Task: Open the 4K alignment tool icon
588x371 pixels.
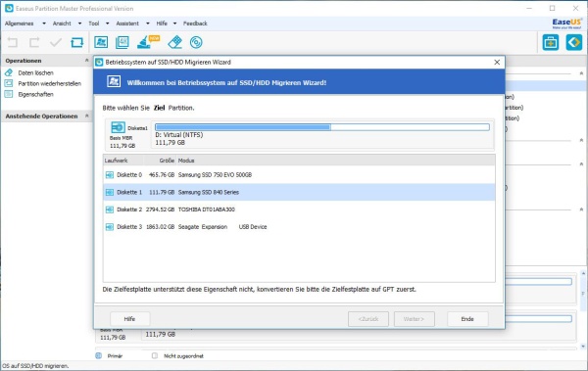Action: (122, 42)
